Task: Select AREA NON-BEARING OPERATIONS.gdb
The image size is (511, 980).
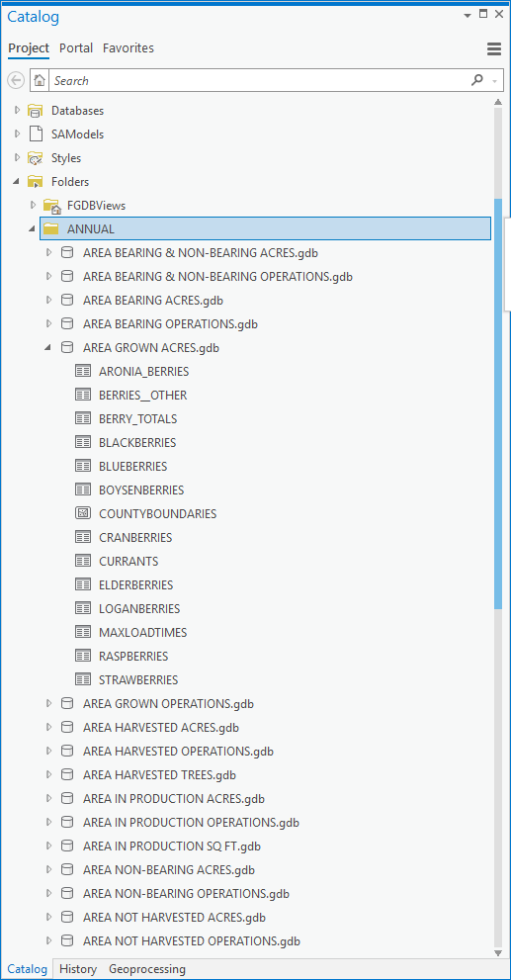Action: (x=186, y=894)
